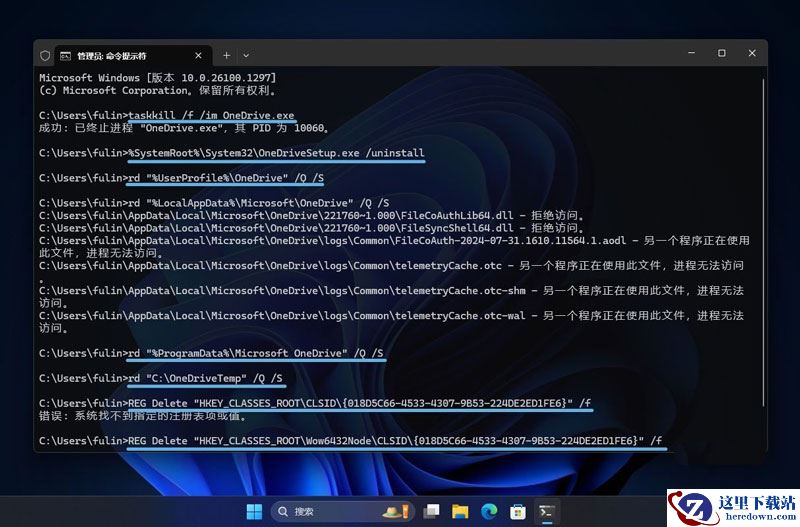Click the terminal vertical scrollbar
This screenshot has width=800, height=527.
coord(763,242)
